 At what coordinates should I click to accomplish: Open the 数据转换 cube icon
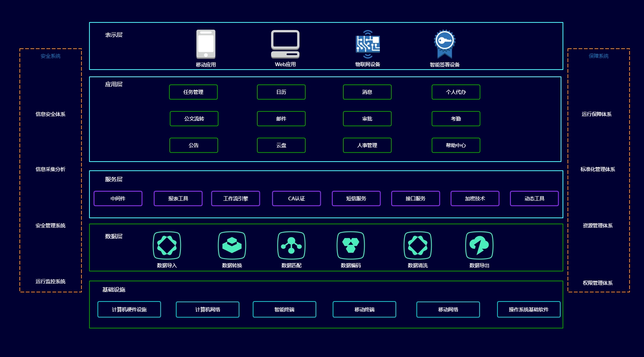pos(232,246)
